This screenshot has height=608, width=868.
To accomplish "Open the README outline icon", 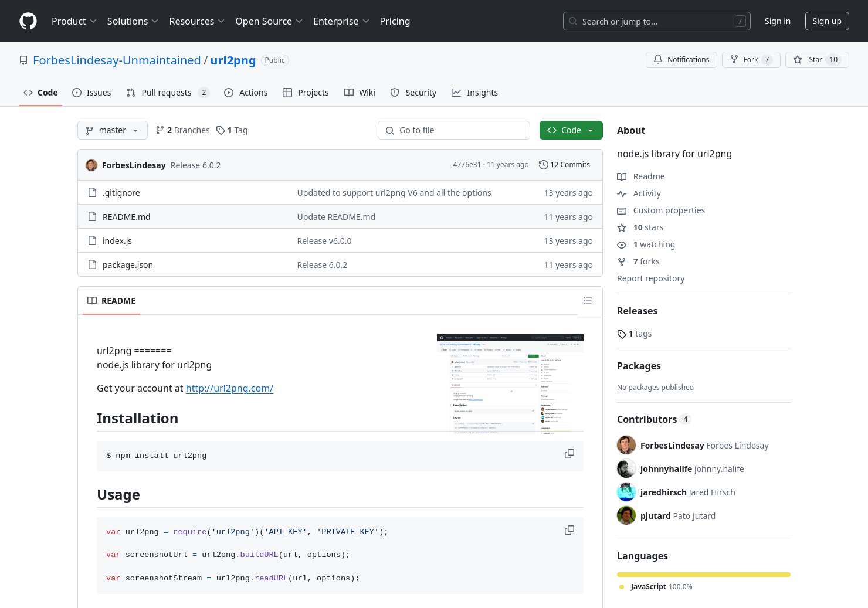I will pyautogui.click(x=587, y=301).
